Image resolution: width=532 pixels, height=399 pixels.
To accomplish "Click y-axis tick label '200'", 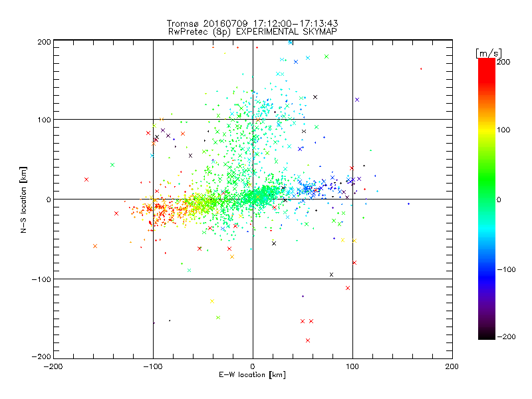I will pyautogui.click(x=44, y=42).
